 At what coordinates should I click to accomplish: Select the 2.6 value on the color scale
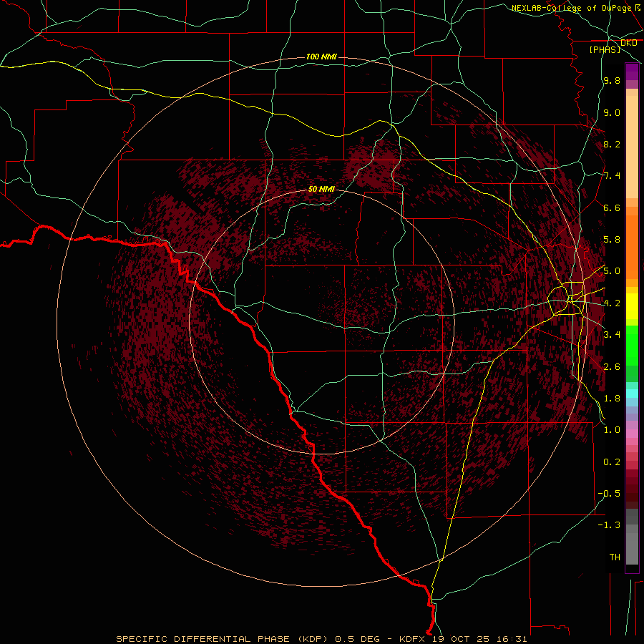(x=612, y=367)
